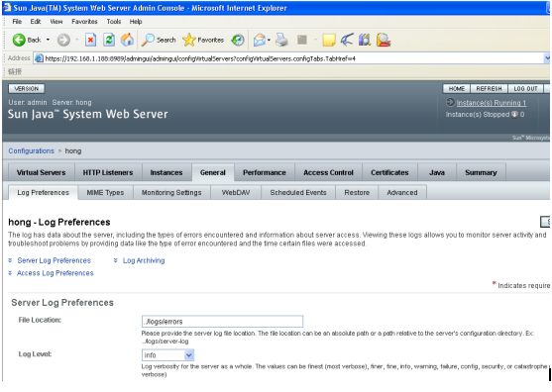Open the Monitoring Settings sub-tab
Image resolution: width=552 pixels, height=392 pixels.
[x=171, y=193]
